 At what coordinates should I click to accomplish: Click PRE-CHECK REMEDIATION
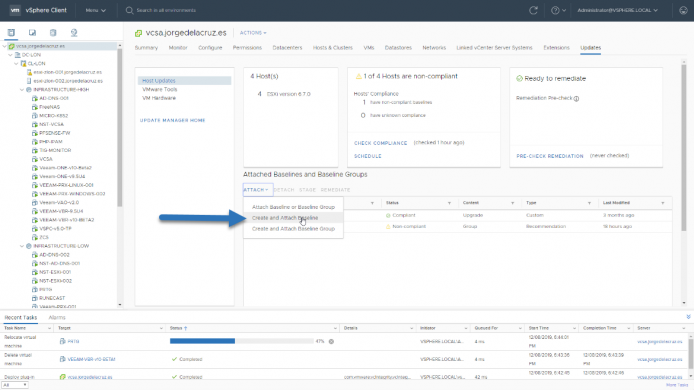pos(550,156)
